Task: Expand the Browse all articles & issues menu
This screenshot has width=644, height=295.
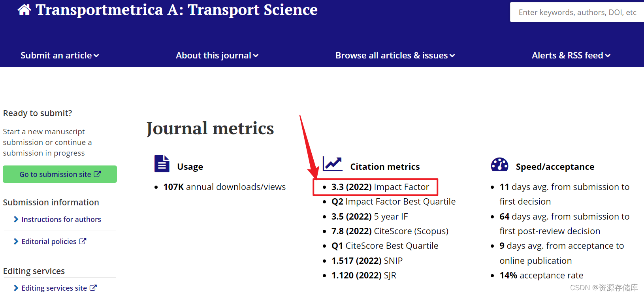Action: (395, 55)
